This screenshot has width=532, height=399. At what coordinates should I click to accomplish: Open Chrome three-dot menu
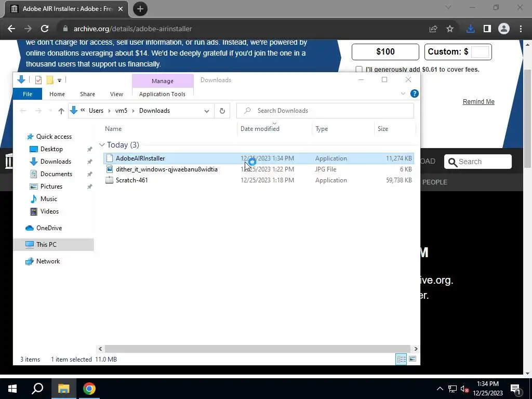tap(521, 29)
